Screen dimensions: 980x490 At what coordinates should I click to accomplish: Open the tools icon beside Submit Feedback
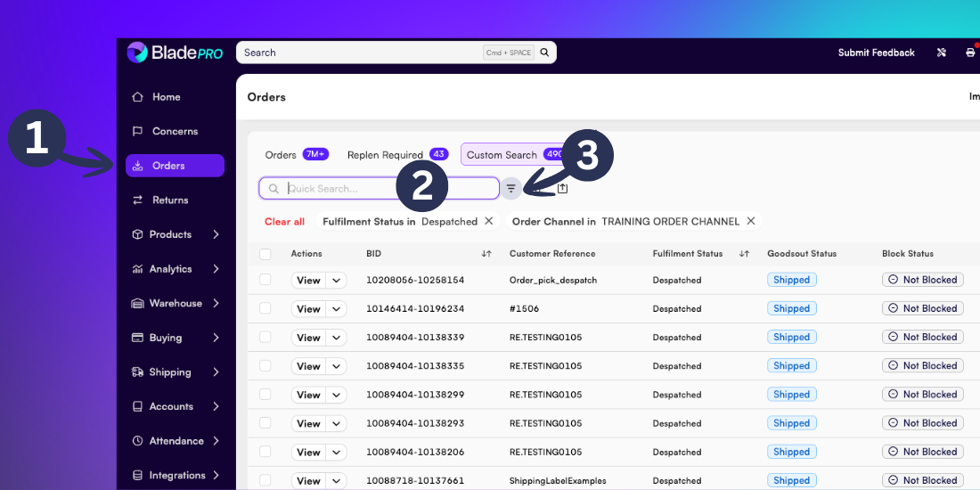click(x=942, y=53)
